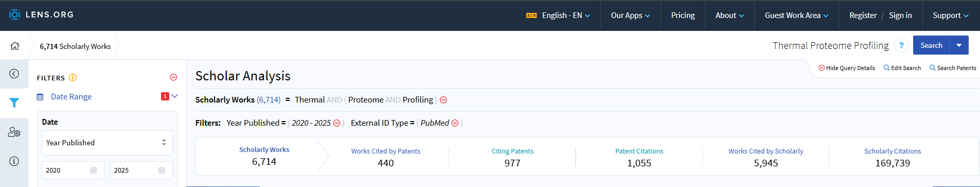Click the Edit Search link

pos(902,68)
